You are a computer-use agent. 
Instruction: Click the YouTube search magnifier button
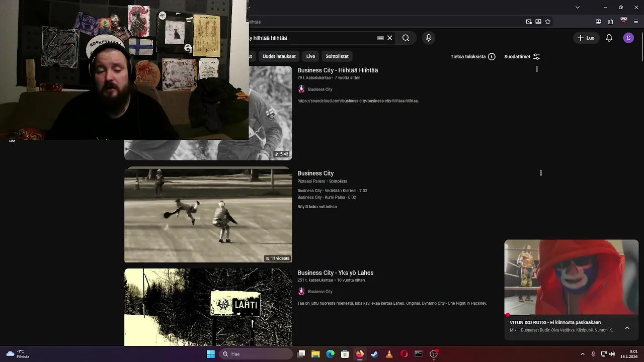pos(406,38)
